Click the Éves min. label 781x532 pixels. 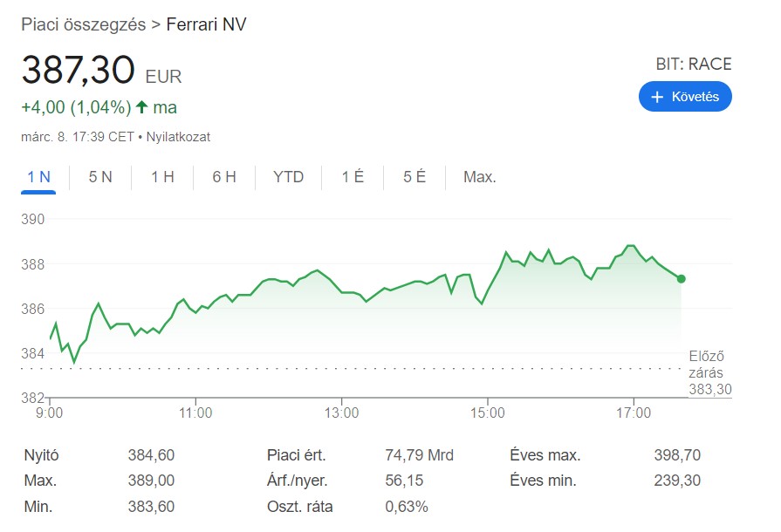point(544,481)
